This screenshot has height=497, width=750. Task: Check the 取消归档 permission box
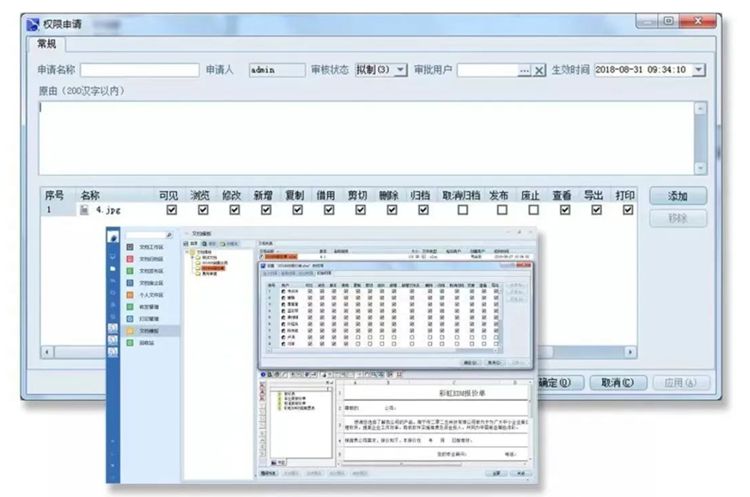461,211
